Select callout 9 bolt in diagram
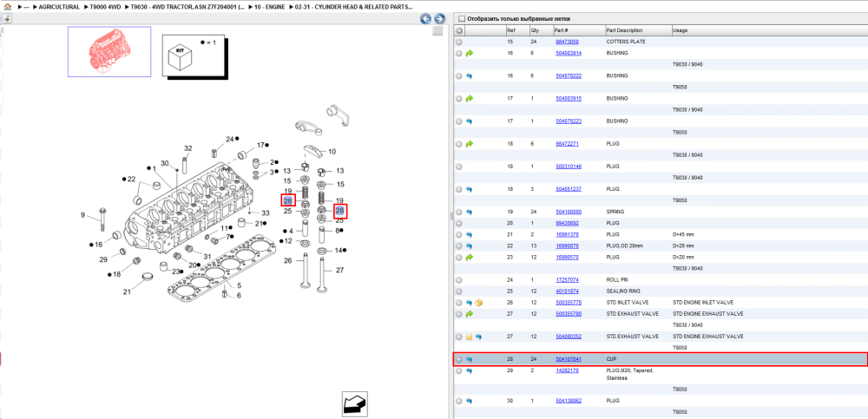868x419 pixels. 83,215
